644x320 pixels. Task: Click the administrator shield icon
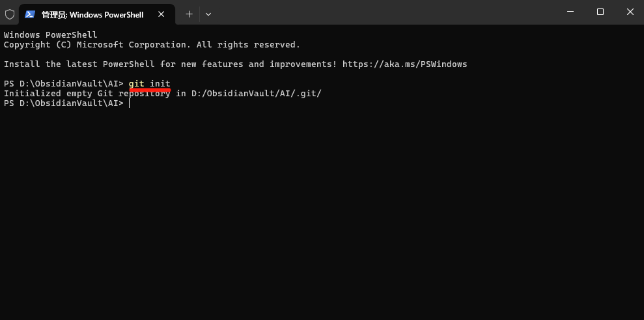pos(10,14)
